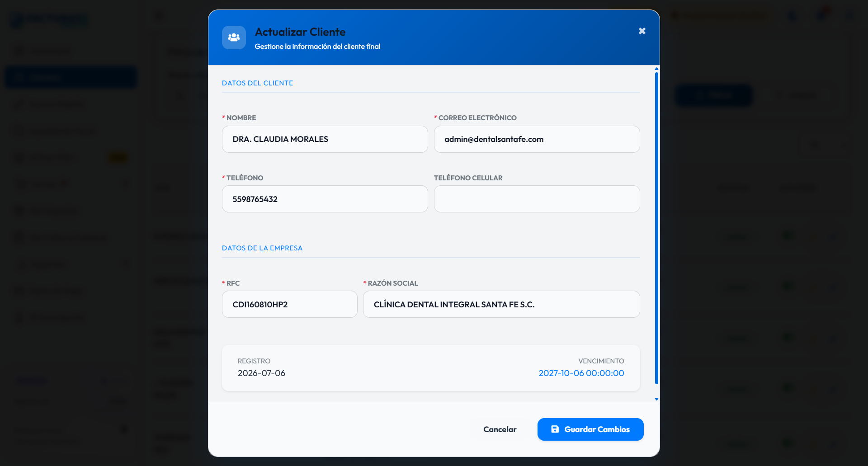Click the VENCIMIENTO label

[x=601, y=361]
